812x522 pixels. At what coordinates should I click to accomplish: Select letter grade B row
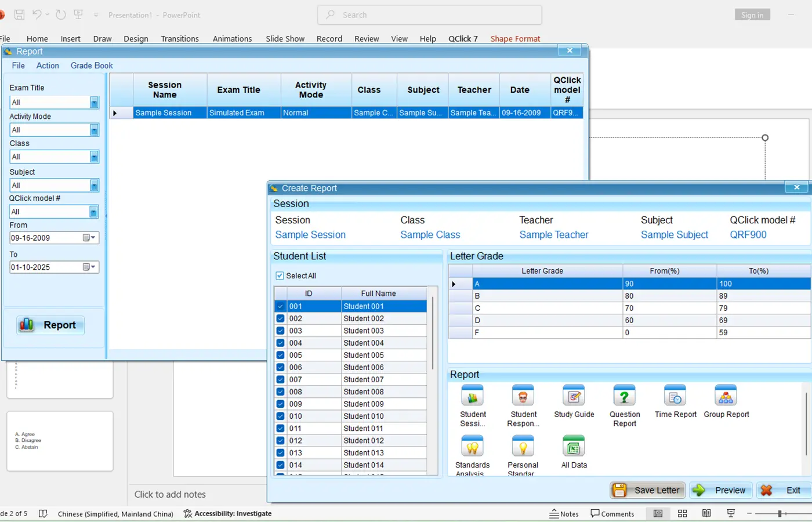pyautogui.click(x=629, y=296)
